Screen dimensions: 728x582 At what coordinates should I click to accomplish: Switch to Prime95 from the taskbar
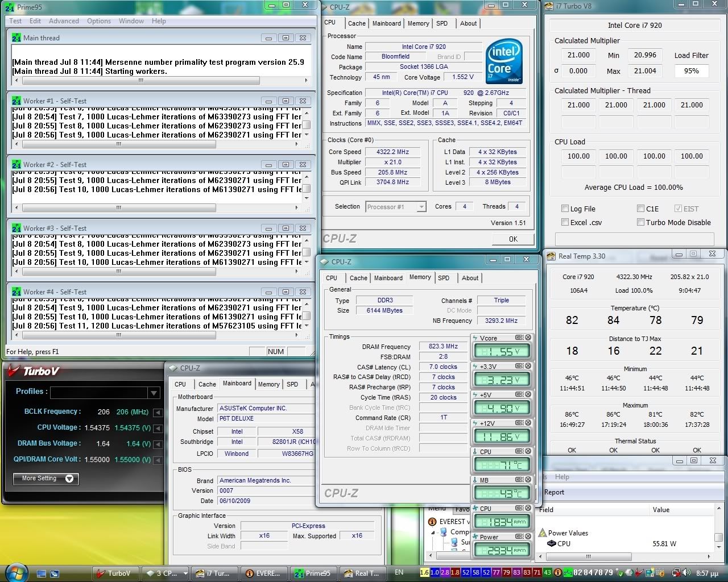pos(313,573)
